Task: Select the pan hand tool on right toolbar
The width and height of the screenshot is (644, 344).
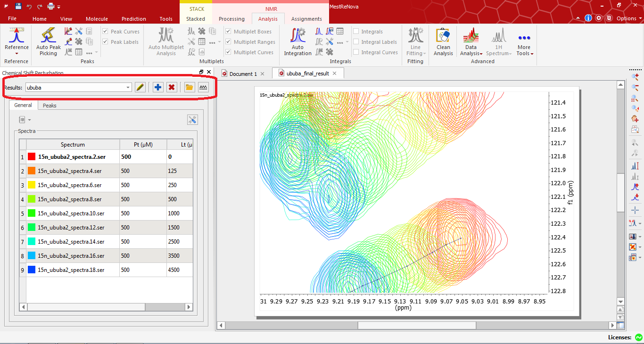Action: pos(635,119)
